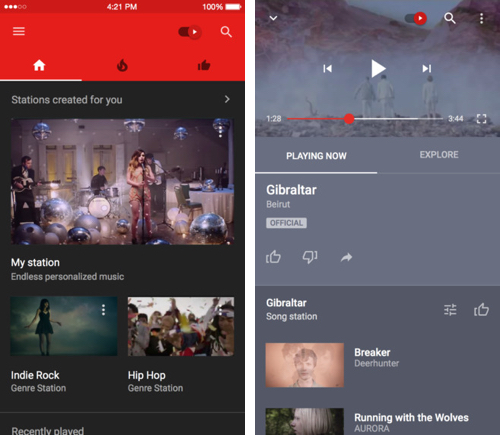This screenshot has height=435, width=500.
Task: Enter fullscreen video mode
Action: click(x=481, y=119)
